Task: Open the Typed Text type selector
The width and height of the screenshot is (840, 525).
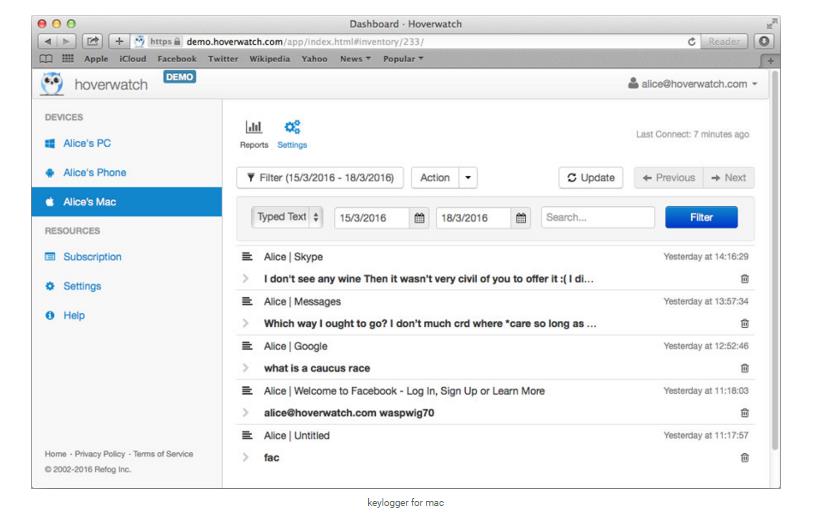Action: 287,217
